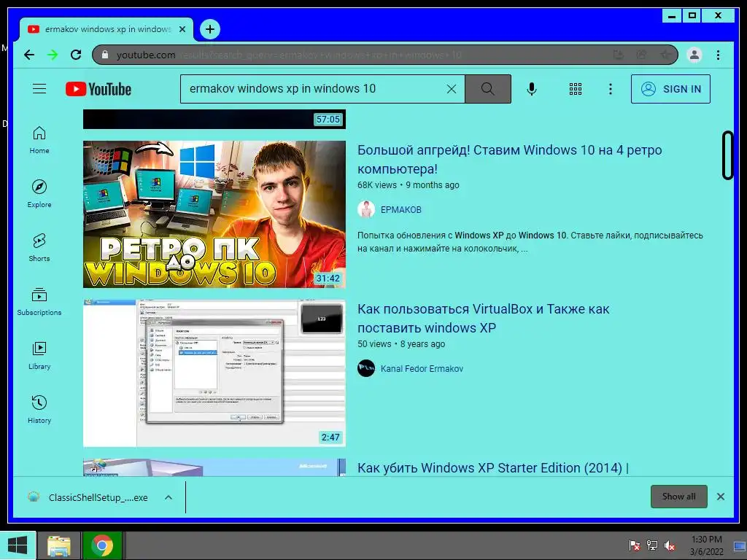Open the 57:05 video thumbnail
Image resolution: width=747 pixels, height=560 pixels.
[214, 119]
